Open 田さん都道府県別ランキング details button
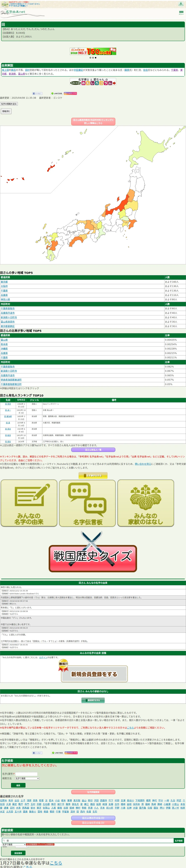 (x=93, y=122)
